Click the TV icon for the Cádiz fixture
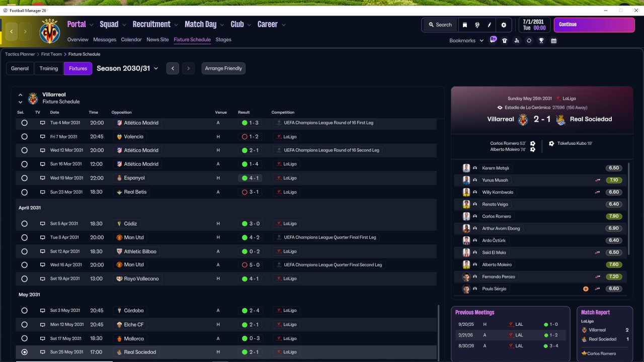The height and width of the screenshot is (362, 644). pyautogui.click(x=43, y=224)
